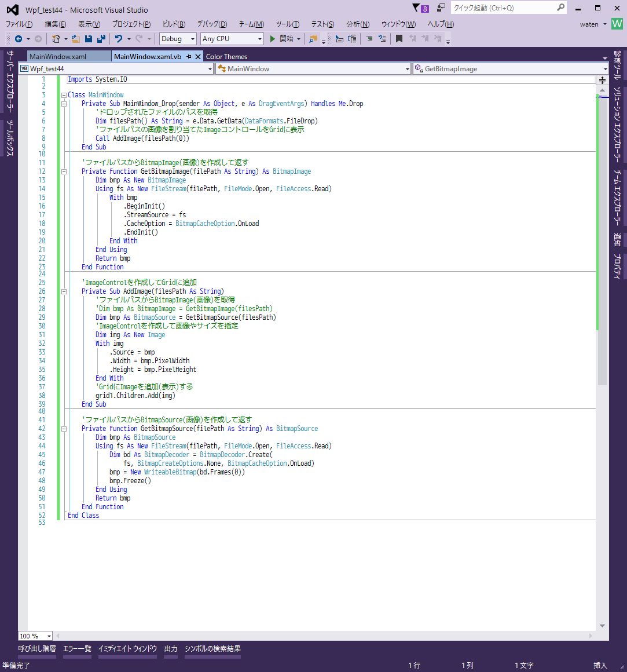Open the 出力 output panel tab
This screenshot has height=672, width=627.
tap(171, 649)
